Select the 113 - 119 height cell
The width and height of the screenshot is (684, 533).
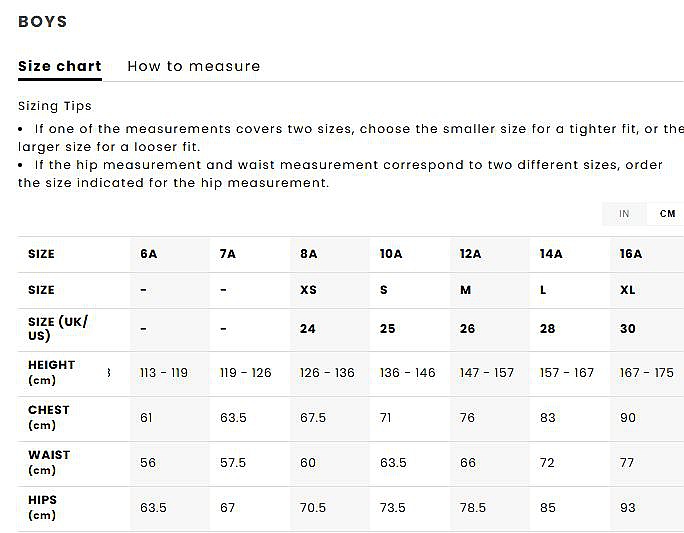[164, 373]
